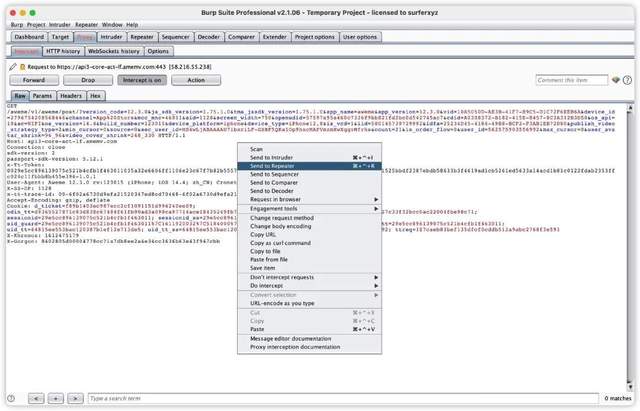This screenshot has width=640, height=411.
Task: Toggle the Intercept is on button
Action: (x=141, y=80)
